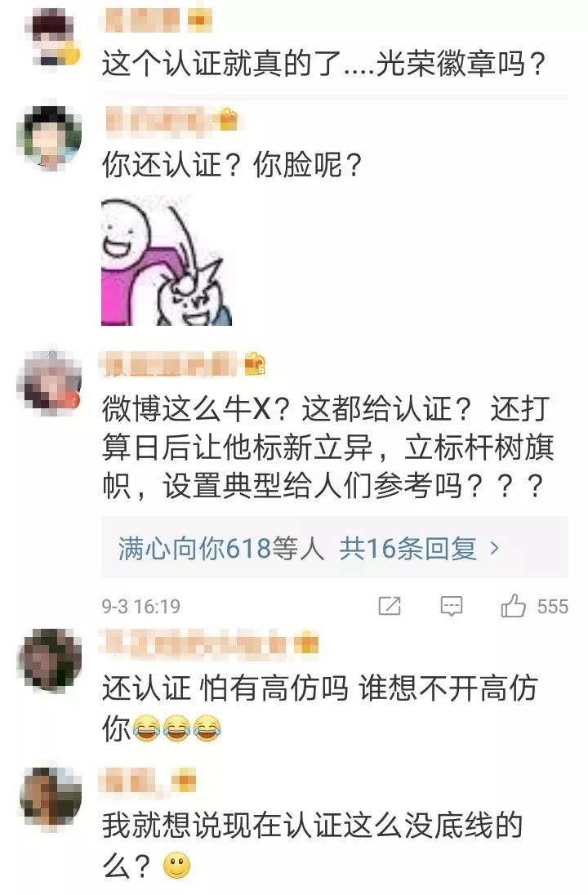Screen dimensions: 588x895
Task: Open the blurred username above 微博这么牛X
Action: pyautogui.click(x=168, y=364)
